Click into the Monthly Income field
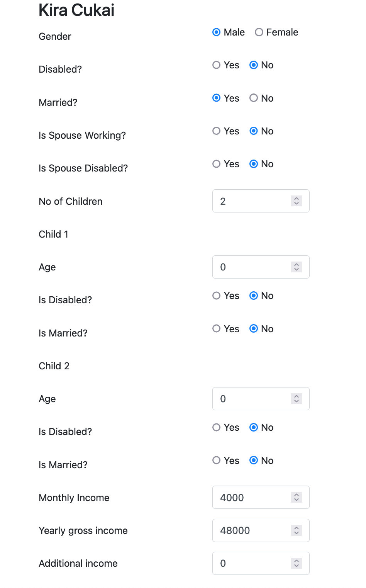The width and height of the screenshot is (366, 588). [x=251, y=497]
